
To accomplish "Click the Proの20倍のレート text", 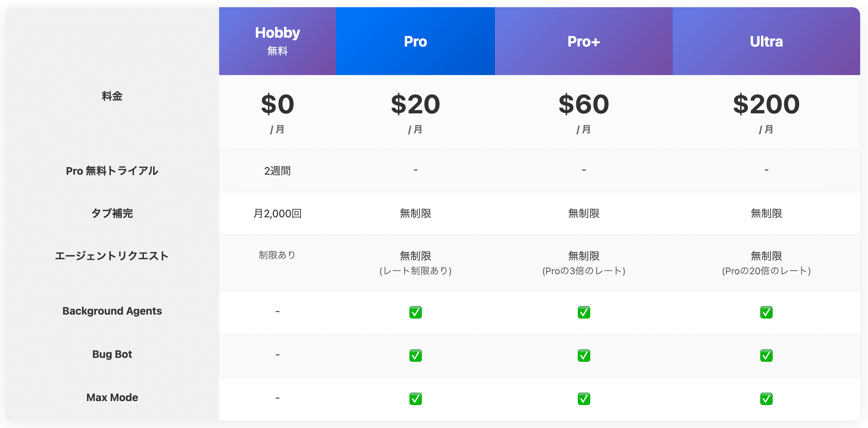I will click(766, 271).
